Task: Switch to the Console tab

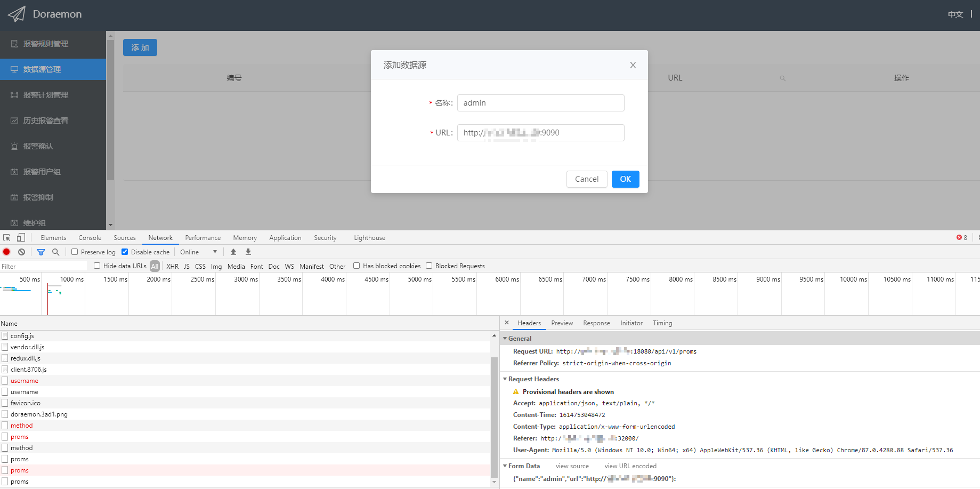Action: tap(90, 237)
